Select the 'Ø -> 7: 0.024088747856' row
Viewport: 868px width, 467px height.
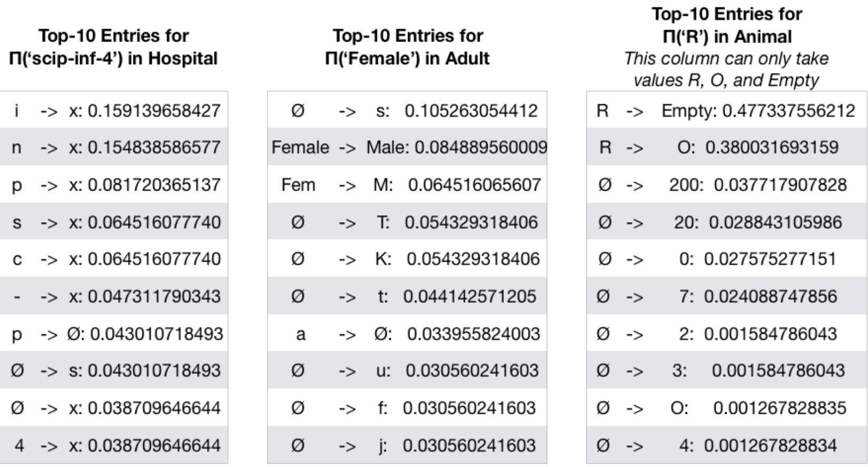(x=727, y=296)
